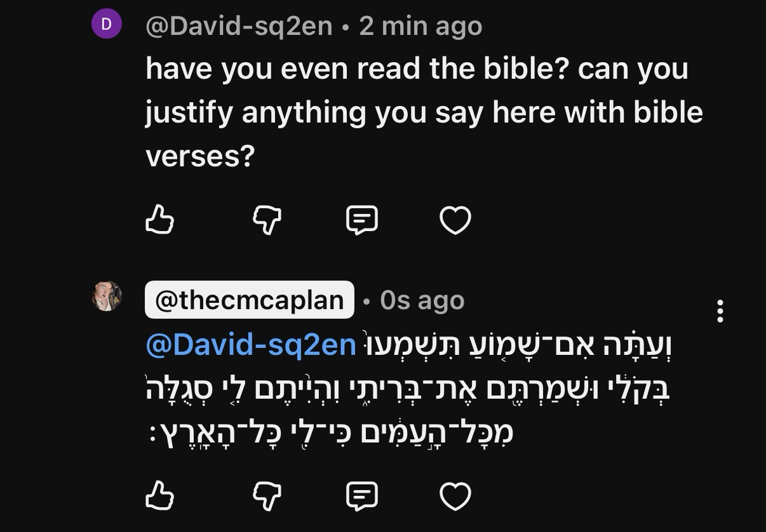Open the '0s ago' timestamp link
This screenshot has height=532, width=766.
click(x=422, y=300)
